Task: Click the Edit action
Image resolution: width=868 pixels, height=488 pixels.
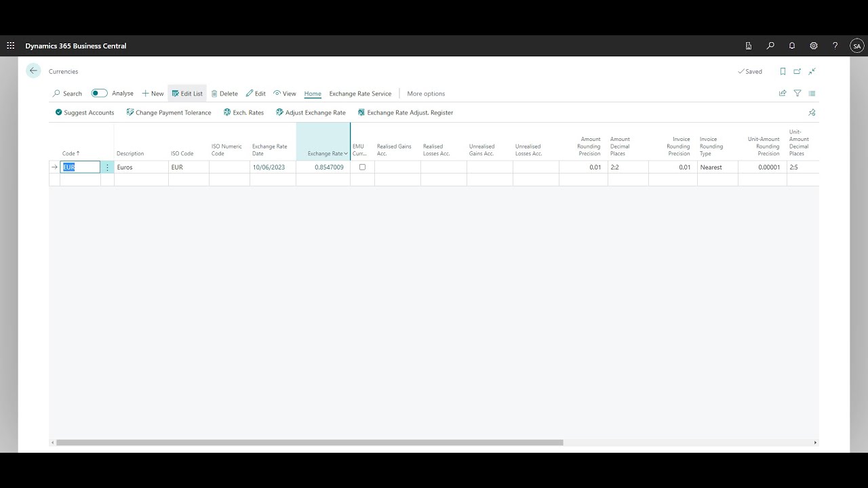Action: pyautogui.click(x=256, y=94)
